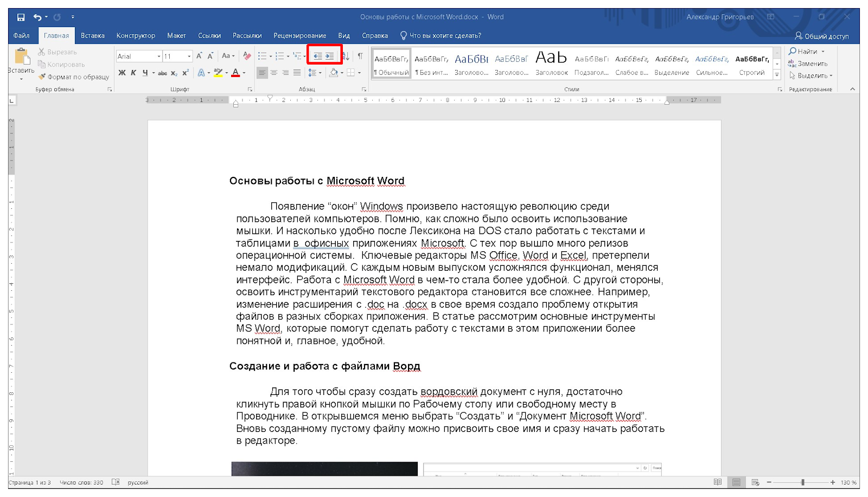Switch to Read Mode view in status bar
Screen dimensions: 868x497
click(718, 482)
